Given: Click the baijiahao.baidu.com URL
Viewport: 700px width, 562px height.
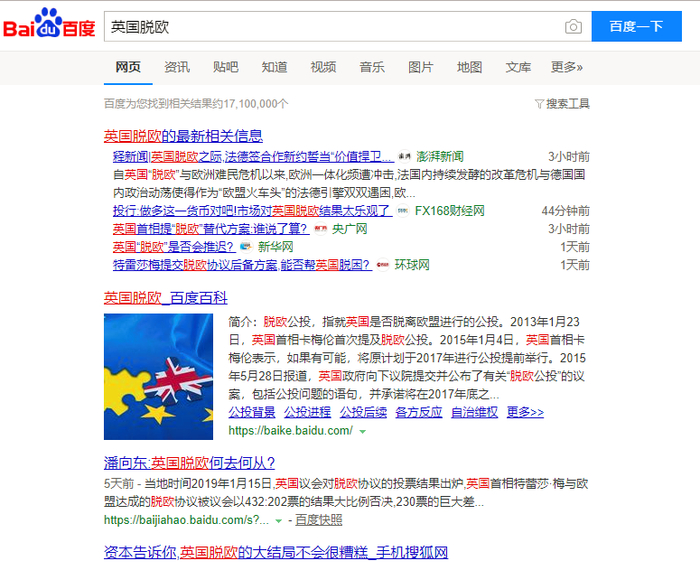Looking at the screenshot, I should pos(187,520).
